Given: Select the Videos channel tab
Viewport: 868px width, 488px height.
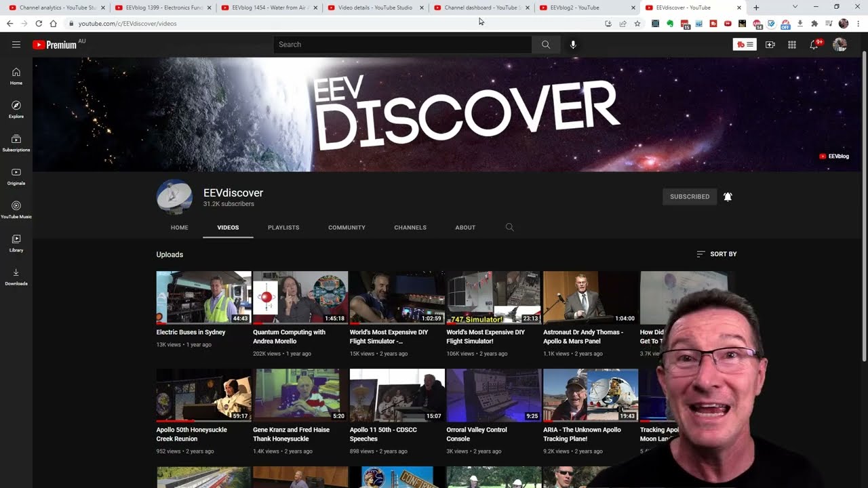Looking at the screenshot, I should (x=228, y=228).
